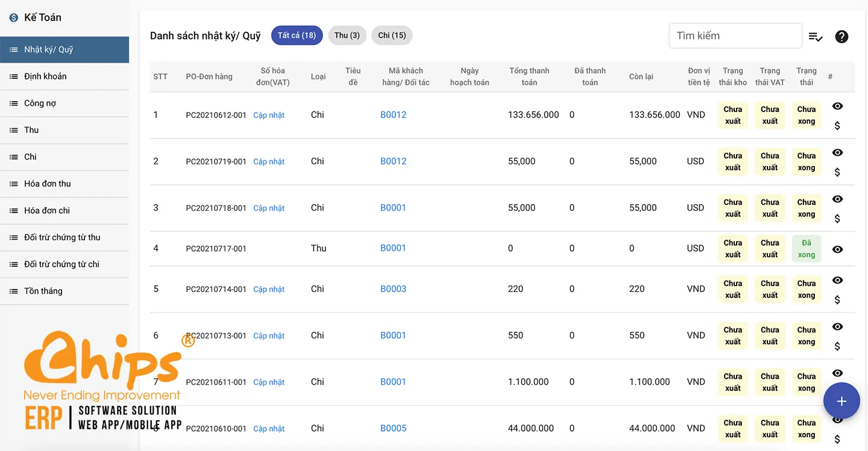Click order number PC20210612-001
This screenshot has height=451, width=868.
click(216, 115)
